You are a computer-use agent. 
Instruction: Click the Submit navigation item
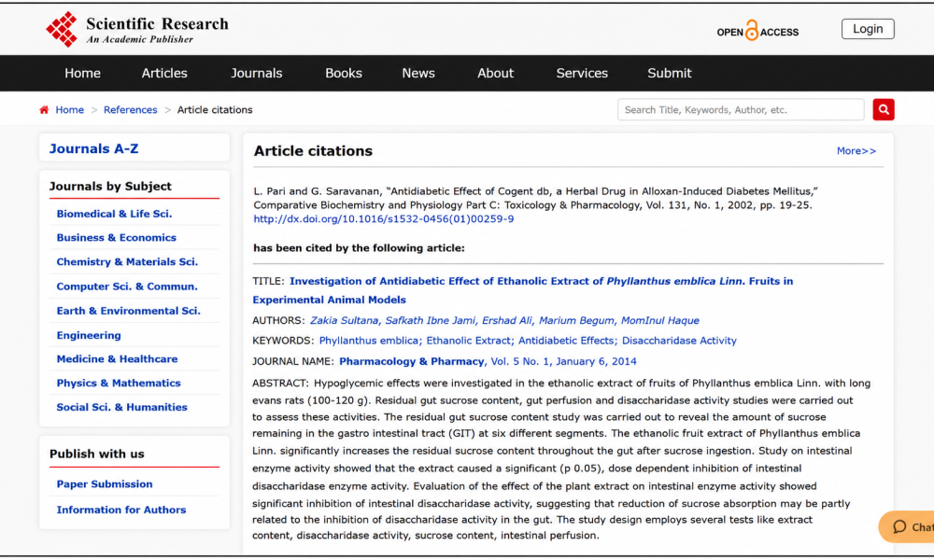(670, 73)
